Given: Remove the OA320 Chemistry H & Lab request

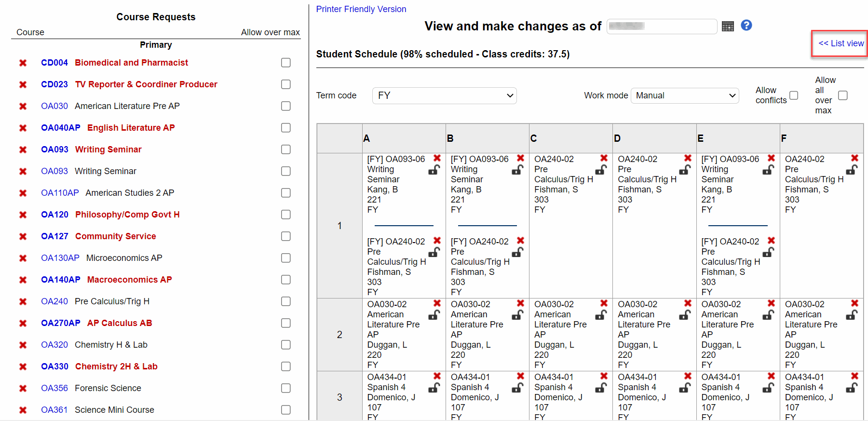Looking at the screenshot, I should (x=23, y=344).
